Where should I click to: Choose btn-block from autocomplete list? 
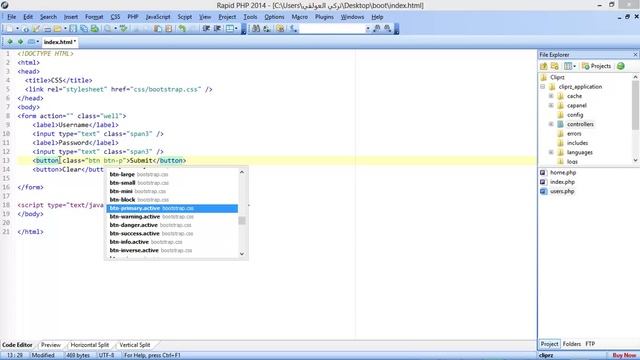172,200
